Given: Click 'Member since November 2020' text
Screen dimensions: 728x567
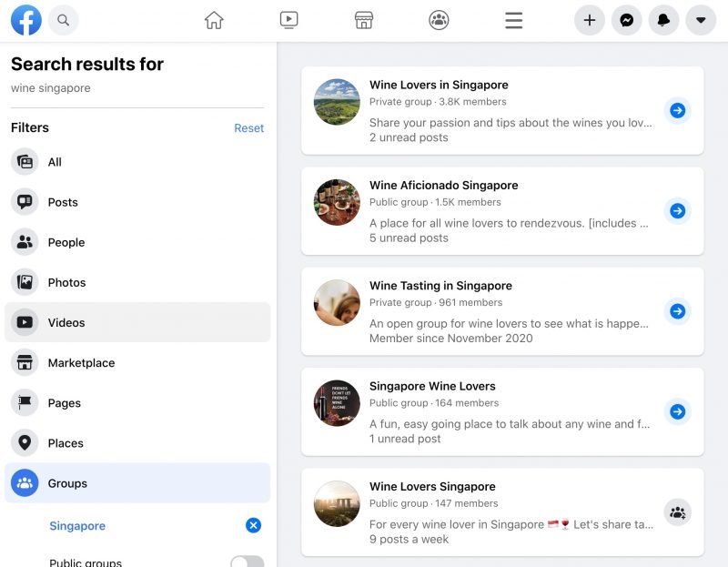Looking at the screenshot, I should tap(450, 338).
